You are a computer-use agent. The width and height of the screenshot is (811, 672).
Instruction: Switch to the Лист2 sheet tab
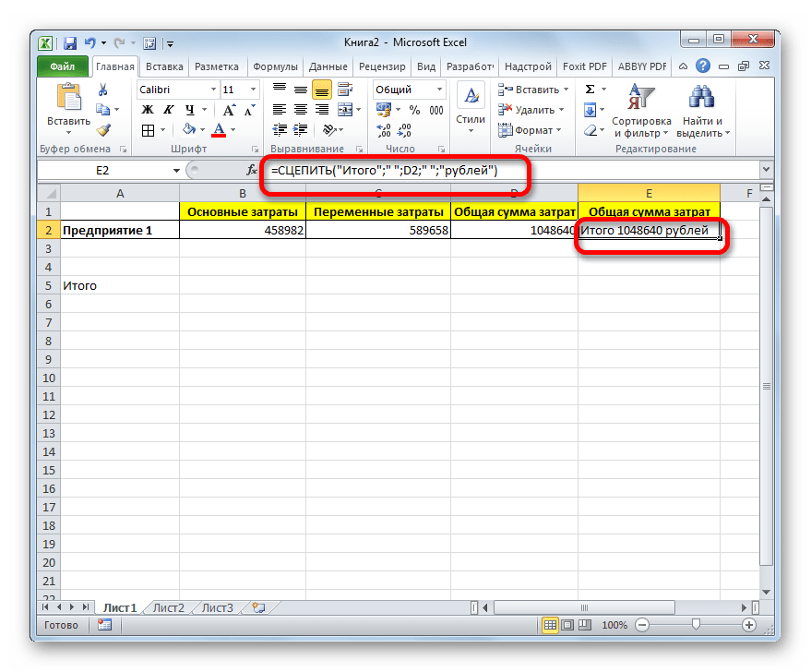[x=168, y=607]
